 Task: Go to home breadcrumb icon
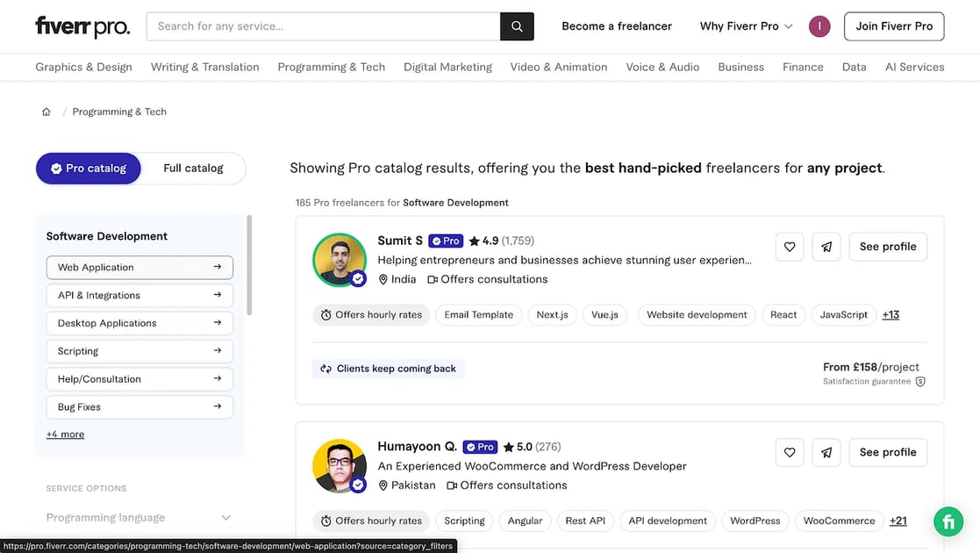[46, 112]
